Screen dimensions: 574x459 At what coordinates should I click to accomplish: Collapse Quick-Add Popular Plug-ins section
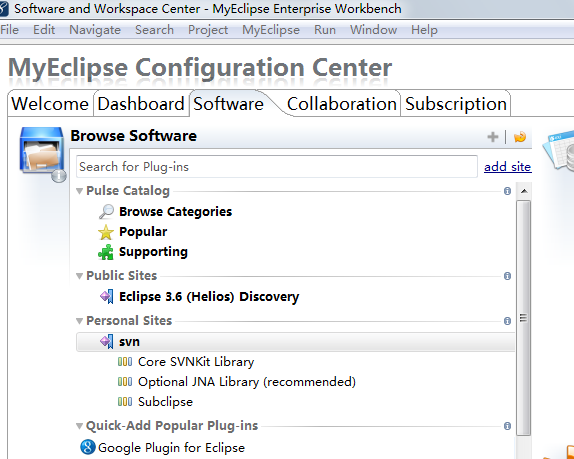[x=79, y=426]
